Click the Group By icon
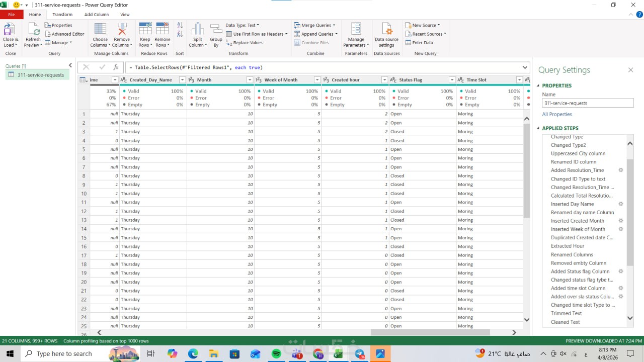 tap(216, 29)
